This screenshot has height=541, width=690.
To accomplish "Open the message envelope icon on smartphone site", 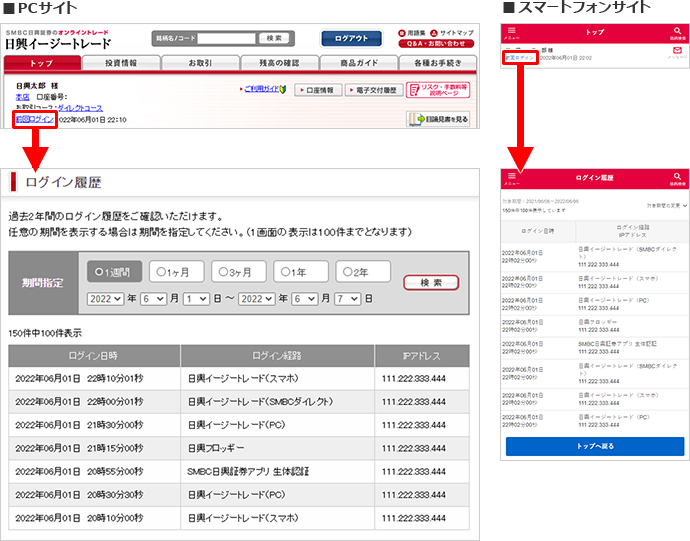I will 677,52.
